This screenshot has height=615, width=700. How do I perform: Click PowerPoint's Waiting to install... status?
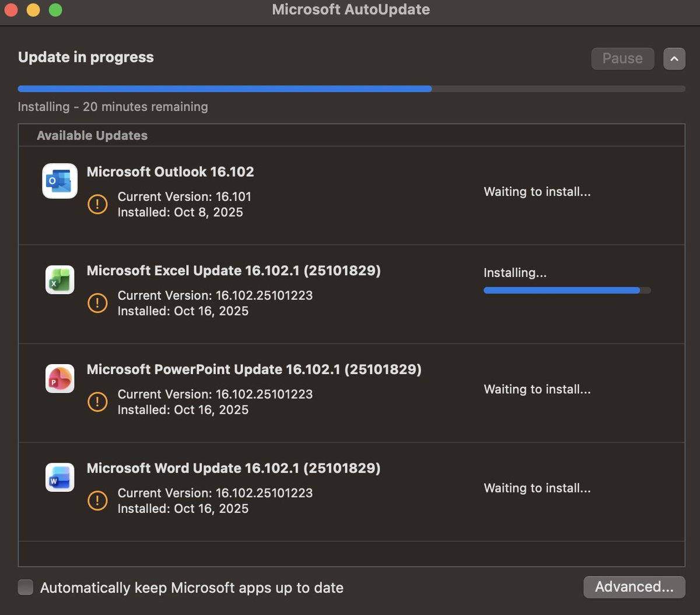[537, 389]
